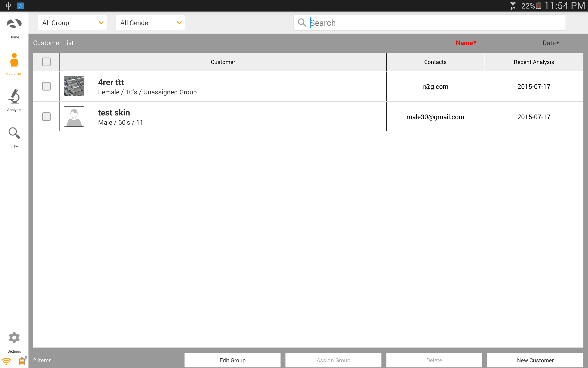
Task: Tap the device battery clipboard icon
Action: click(x=23, y=361)
